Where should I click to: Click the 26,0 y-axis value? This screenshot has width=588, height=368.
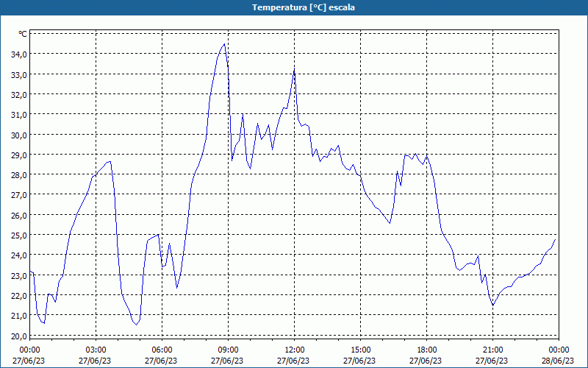pyautogui.click(x=19, y=215)
